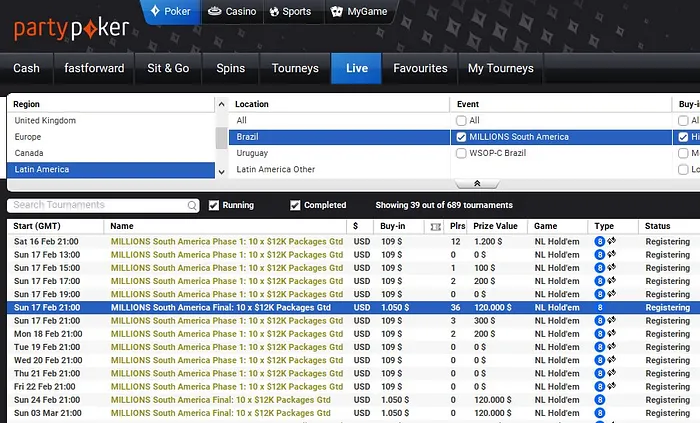Switch to the fastforward tab
700x423 pixels.
94,68
